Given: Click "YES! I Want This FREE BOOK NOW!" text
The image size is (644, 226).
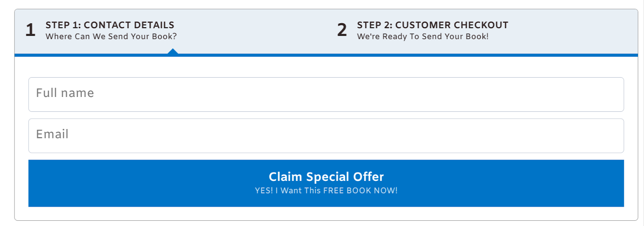Looking at the screenshot, I should click(x=326, y=191).
